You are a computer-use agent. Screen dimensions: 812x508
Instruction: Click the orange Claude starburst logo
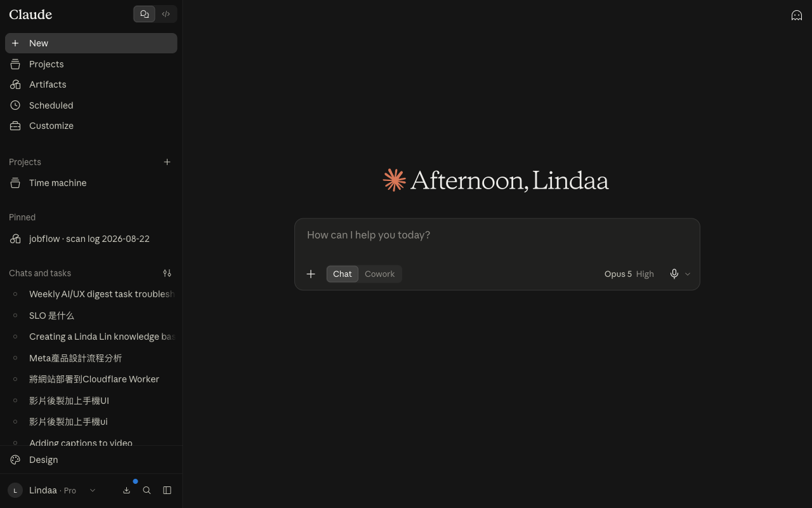point(394,180)
